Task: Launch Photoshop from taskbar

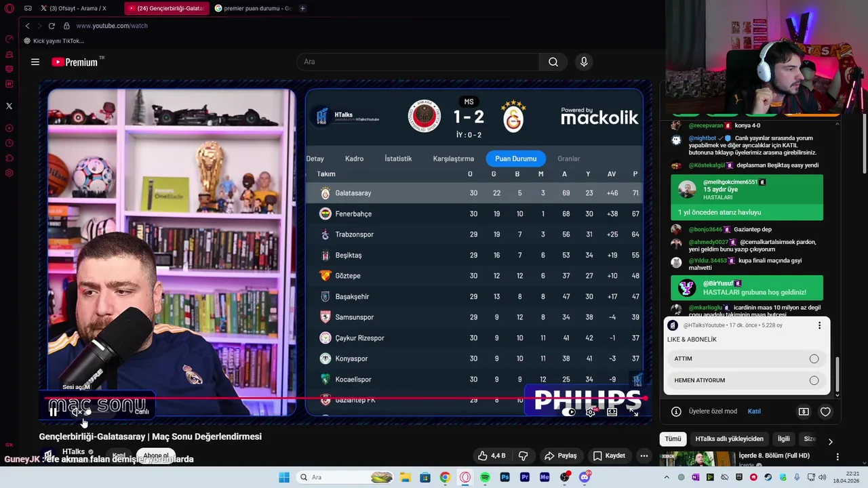Action: [505, 477]
